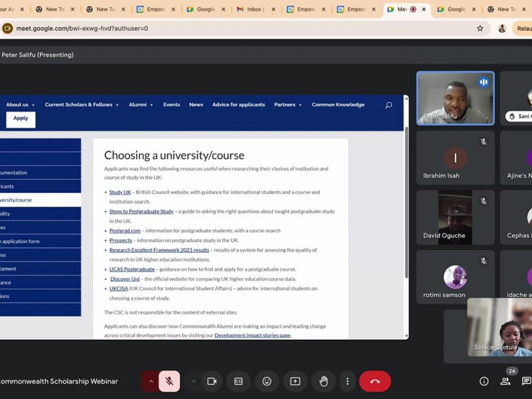Click Peter Salifu's video tile

pos(456,98)
